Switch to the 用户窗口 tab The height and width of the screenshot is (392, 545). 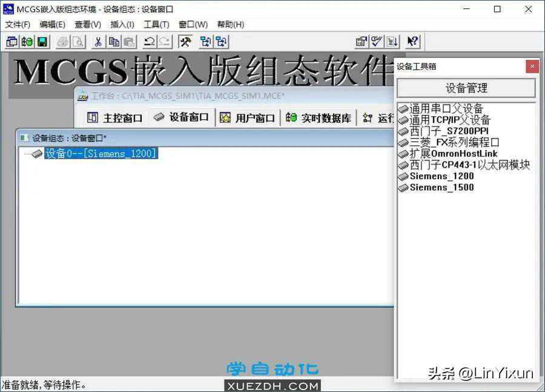tap(248, 118)
